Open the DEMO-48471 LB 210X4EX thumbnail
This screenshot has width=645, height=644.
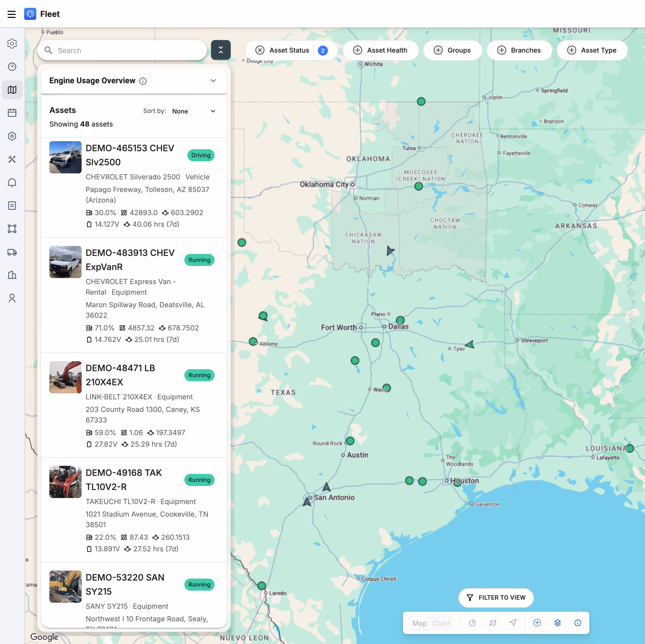pos(65,377)
